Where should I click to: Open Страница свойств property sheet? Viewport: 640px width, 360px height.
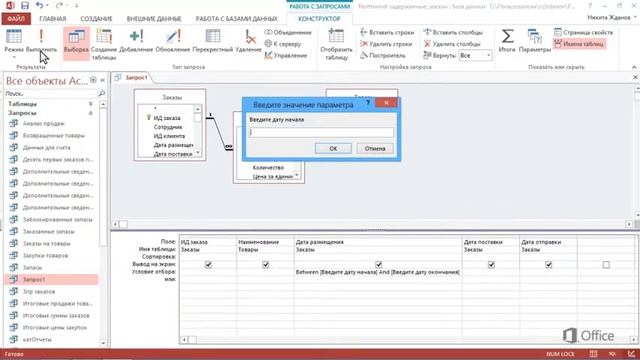click(584, 32)
